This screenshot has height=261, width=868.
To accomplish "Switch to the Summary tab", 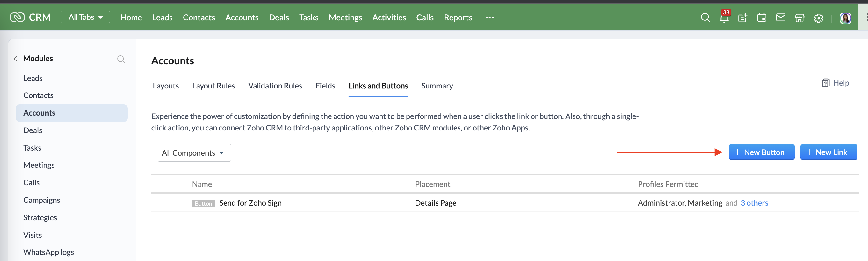I will click(437, 86).
